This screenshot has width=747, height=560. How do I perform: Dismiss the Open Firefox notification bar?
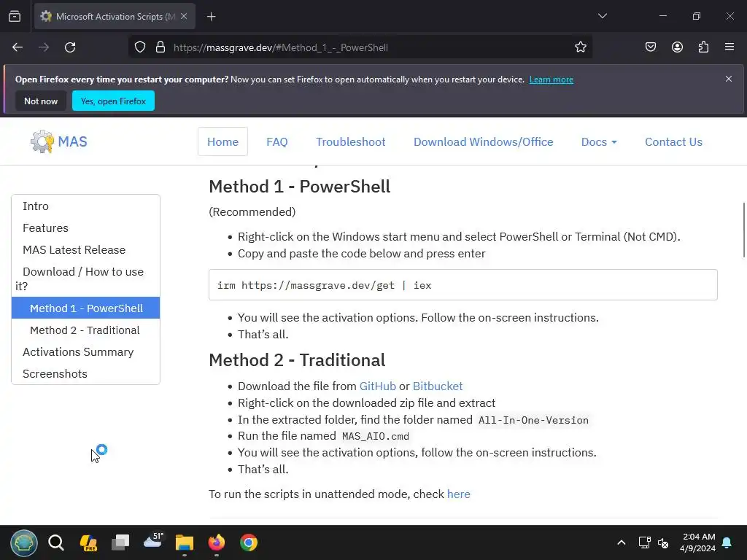pyautogui.click(x=729, y=79)
